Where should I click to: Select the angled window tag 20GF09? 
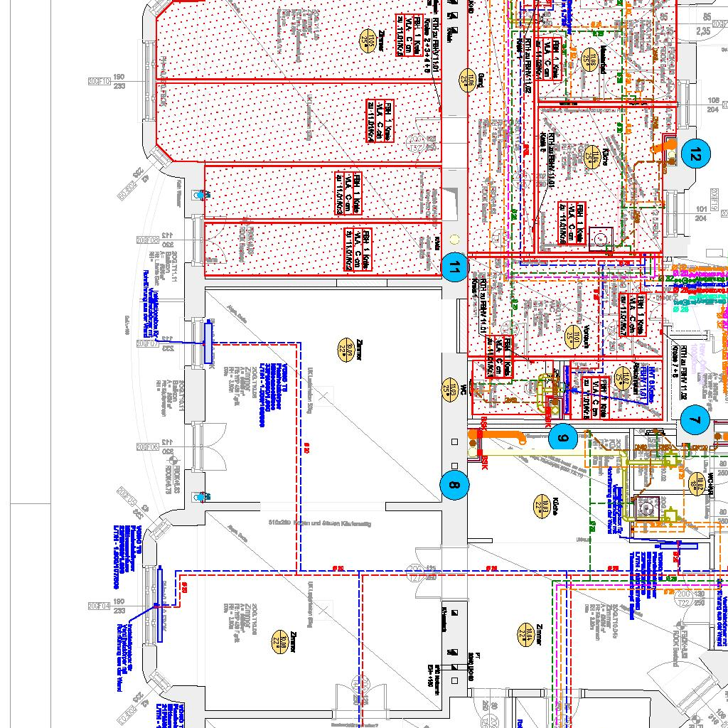pos(127,190)
